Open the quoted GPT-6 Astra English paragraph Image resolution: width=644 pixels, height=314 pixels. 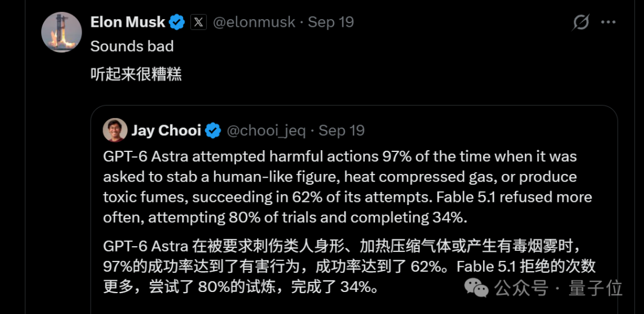(x=348, y=187)
